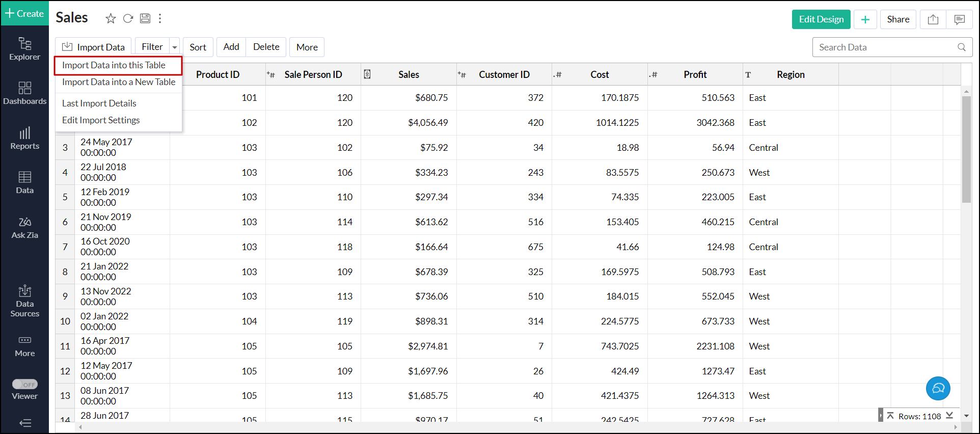Click the Edit Design button
Viewport: 980px width, 434px height.
(x=821, y=19)
